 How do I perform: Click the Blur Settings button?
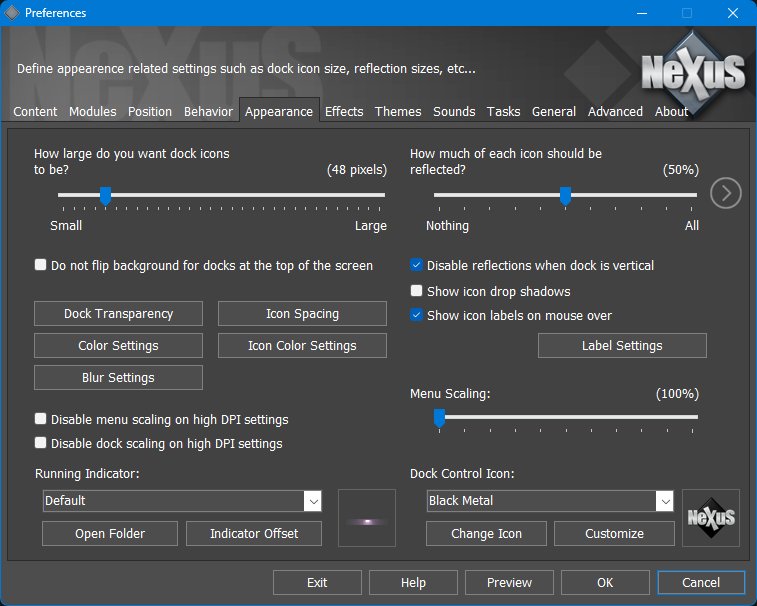click(x=118, y=377)
